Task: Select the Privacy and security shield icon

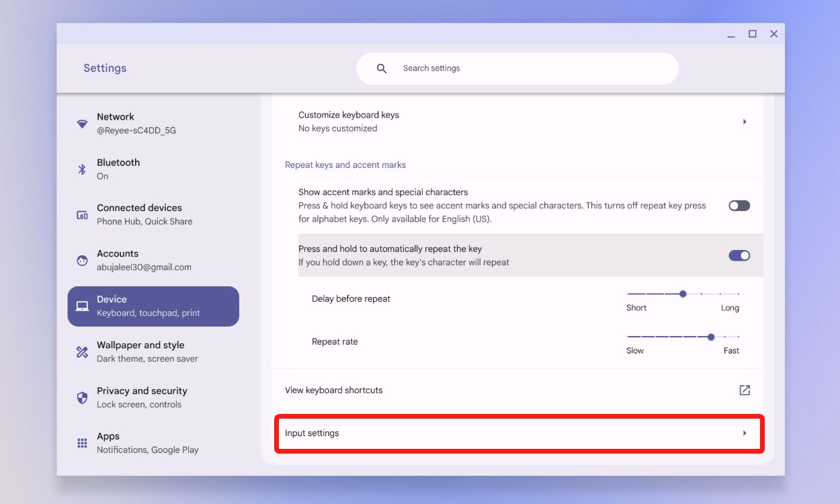Action: pyautogui.click(x=81, y=398)
